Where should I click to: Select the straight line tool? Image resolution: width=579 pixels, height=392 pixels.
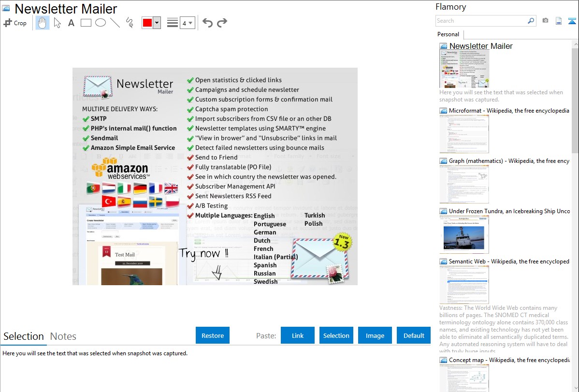click(115, 23)
